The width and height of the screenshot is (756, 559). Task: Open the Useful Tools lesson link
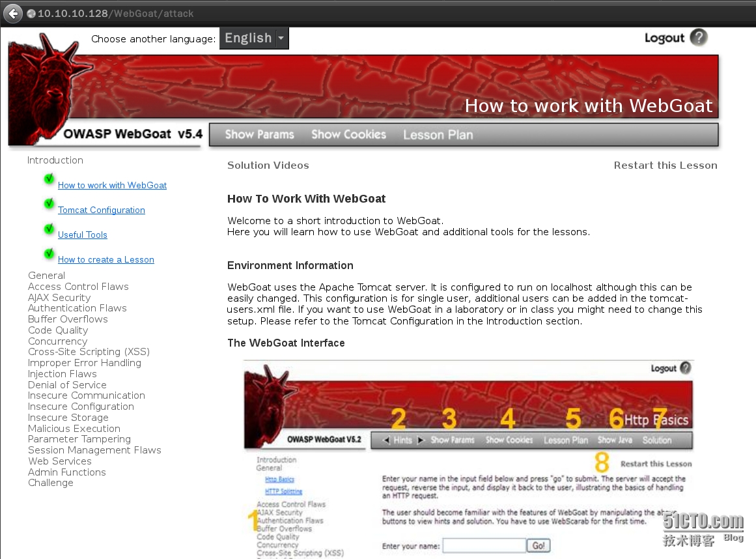(x=83, y=235)
